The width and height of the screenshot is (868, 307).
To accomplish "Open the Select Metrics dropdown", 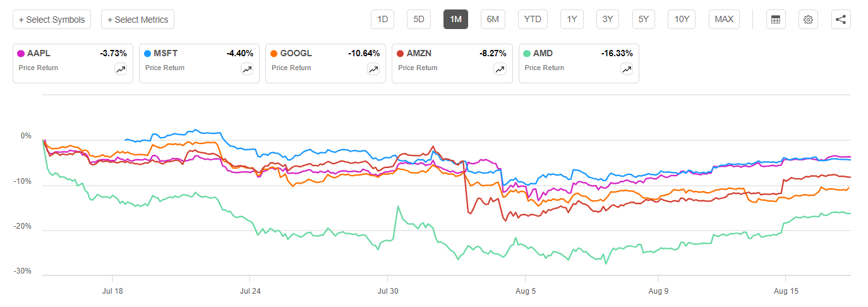I will pyautogui.click(x=138, y=20).
